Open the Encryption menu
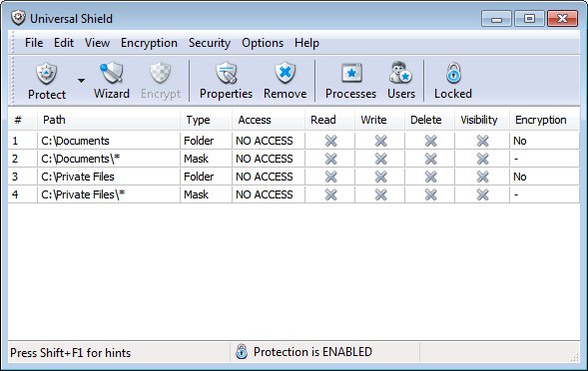 [149, 43]
